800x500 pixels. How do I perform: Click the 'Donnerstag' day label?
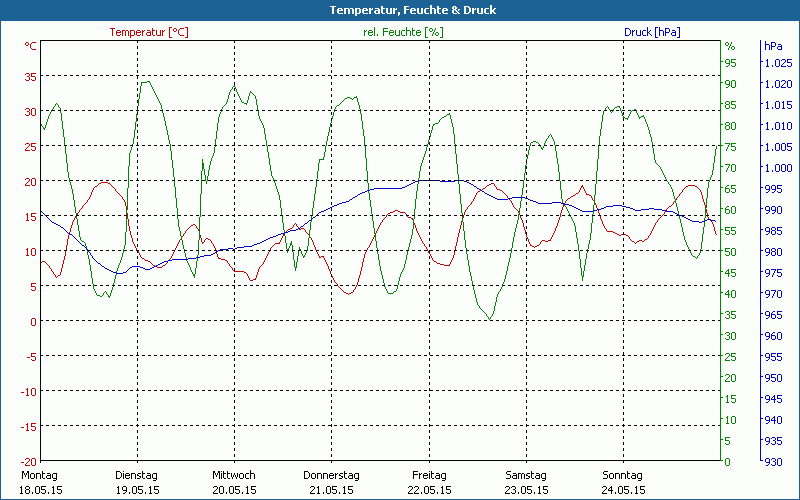pos(331,475)
